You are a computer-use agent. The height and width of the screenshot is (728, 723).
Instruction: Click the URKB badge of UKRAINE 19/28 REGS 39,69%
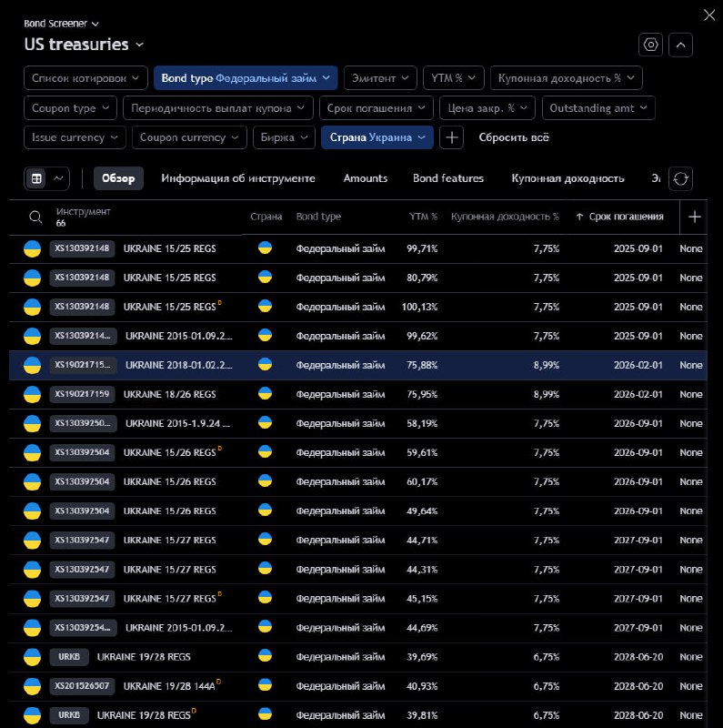click(x=69, y=656)
